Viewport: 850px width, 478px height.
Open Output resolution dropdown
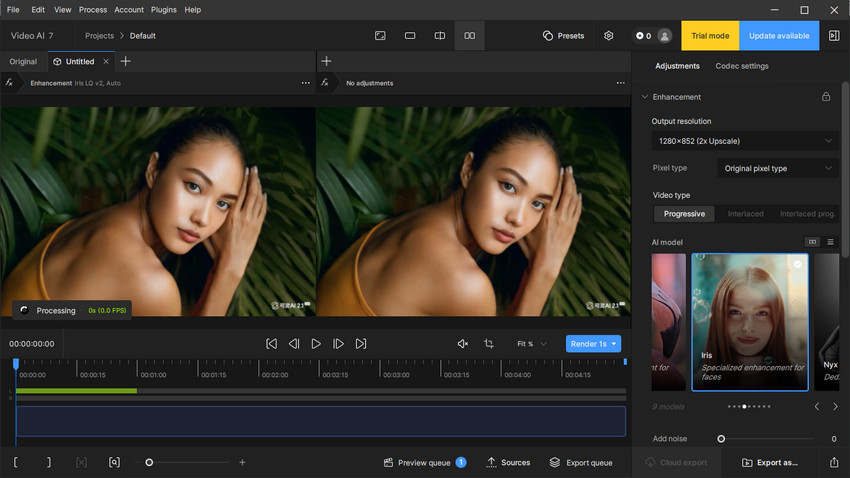pyautogui.click(x=745, y=141)
